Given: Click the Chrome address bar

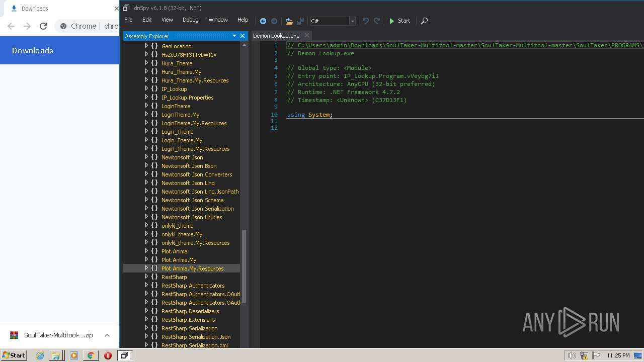Looking at the screenshot, I should tap(88, 26).
